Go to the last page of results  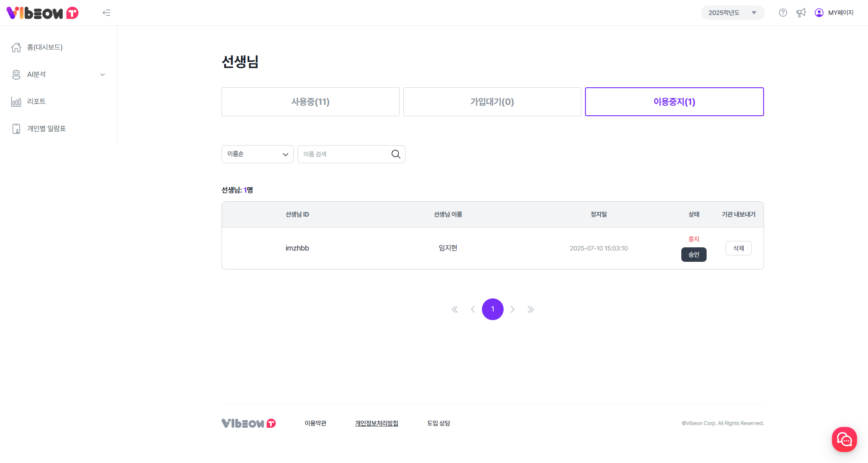click(x=530, y=309)
